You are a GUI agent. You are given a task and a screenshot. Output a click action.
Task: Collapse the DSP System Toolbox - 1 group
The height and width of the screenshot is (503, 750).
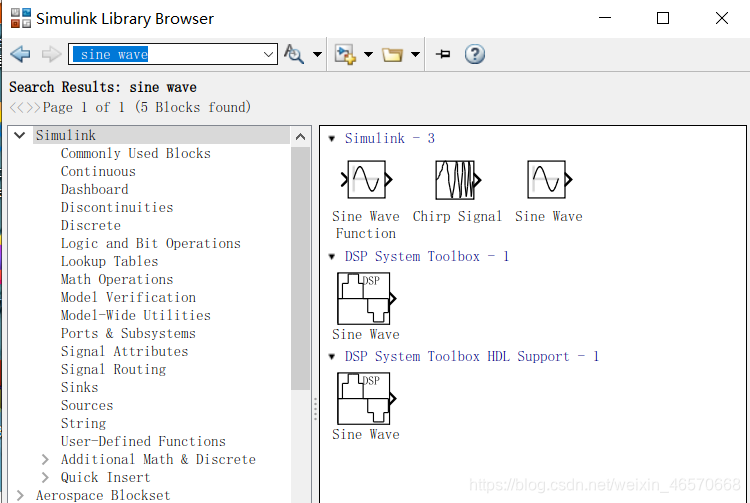point(332,257)
